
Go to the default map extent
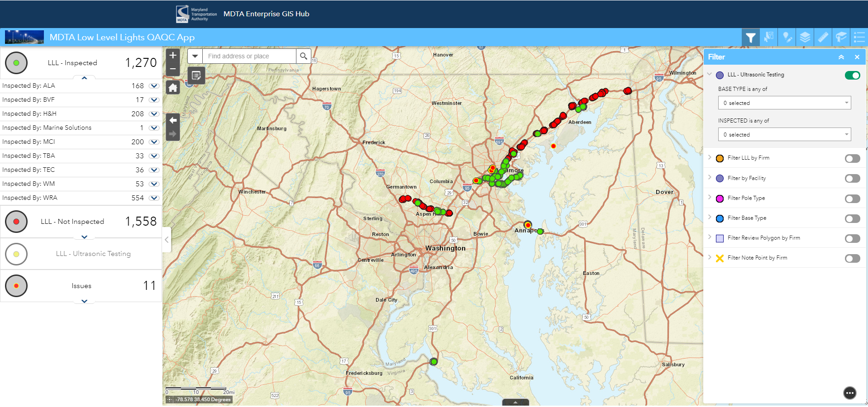(173, 88)
